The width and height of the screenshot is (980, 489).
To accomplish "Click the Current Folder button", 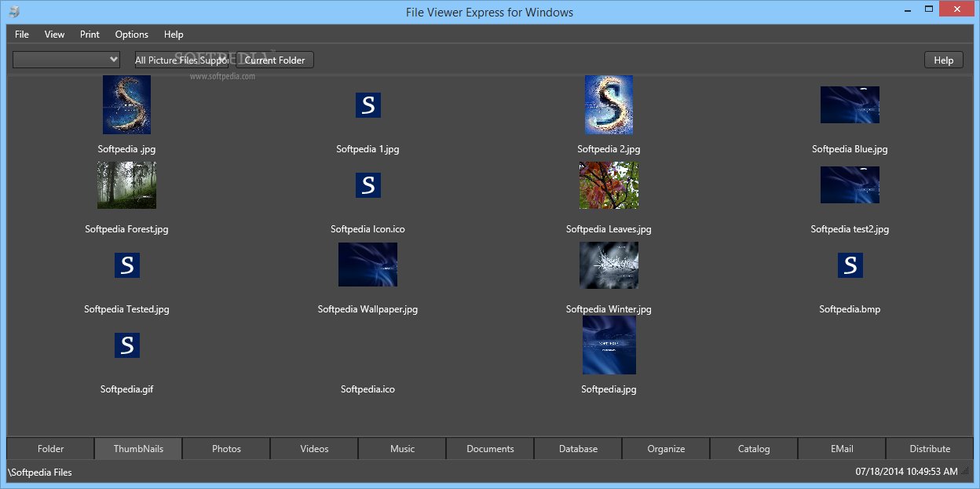I will [275, 60].
